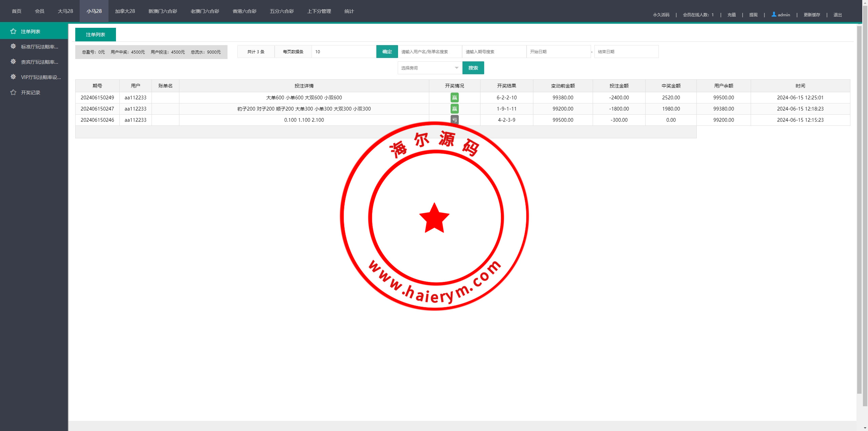Screen dimensions: 868x431
Task: Select the 注单列表 tab
Action: point(95,35)
